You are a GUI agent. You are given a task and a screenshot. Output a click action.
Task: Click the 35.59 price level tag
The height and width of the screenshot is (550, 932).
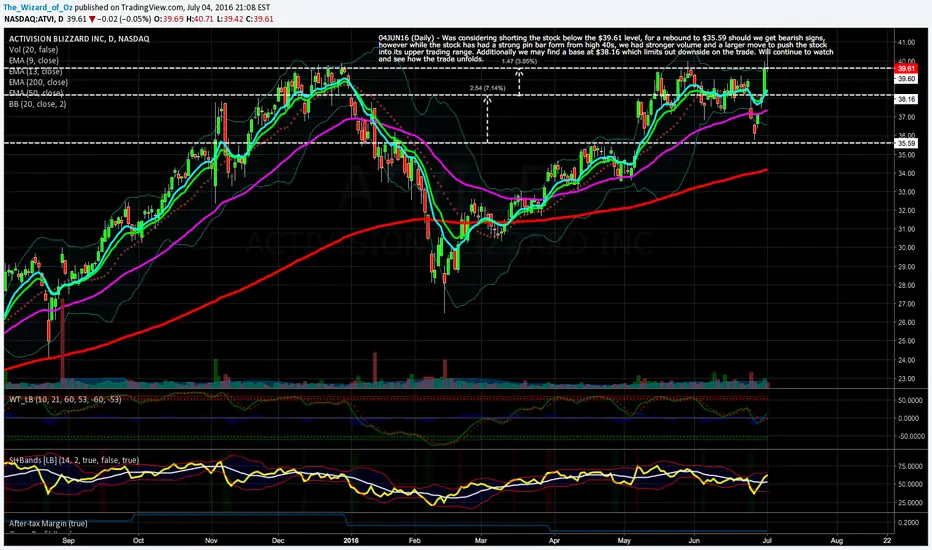[906, 143]
